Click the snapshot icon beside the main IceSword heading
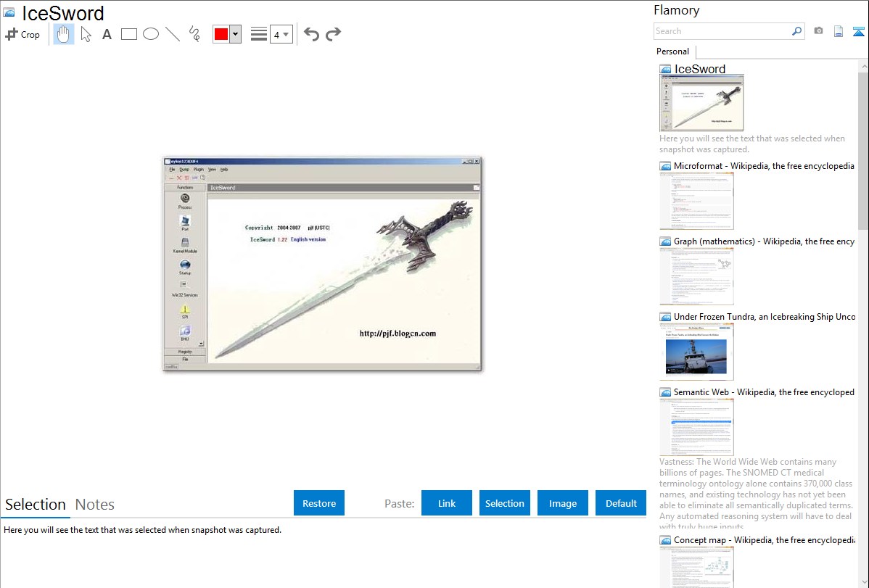Screen dimensions: 869x588 [9, 13]
